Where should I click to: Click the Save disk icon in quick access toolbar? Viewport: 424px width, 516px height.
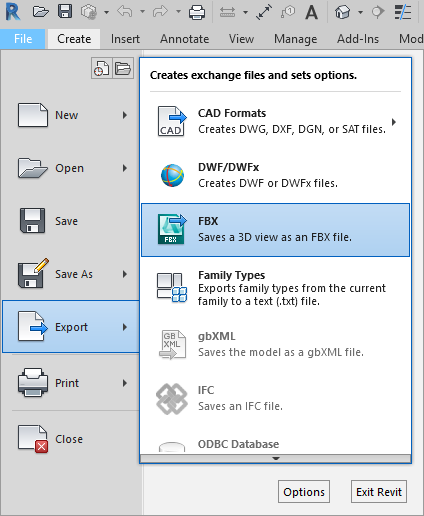(65, 12)
